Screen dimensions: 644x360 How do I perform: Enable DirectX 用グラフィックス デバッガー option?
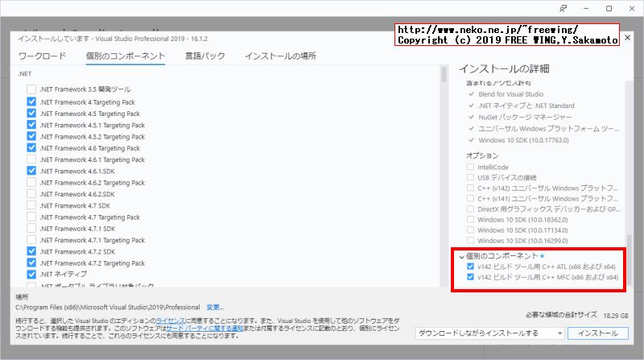(x=470, y=209)
